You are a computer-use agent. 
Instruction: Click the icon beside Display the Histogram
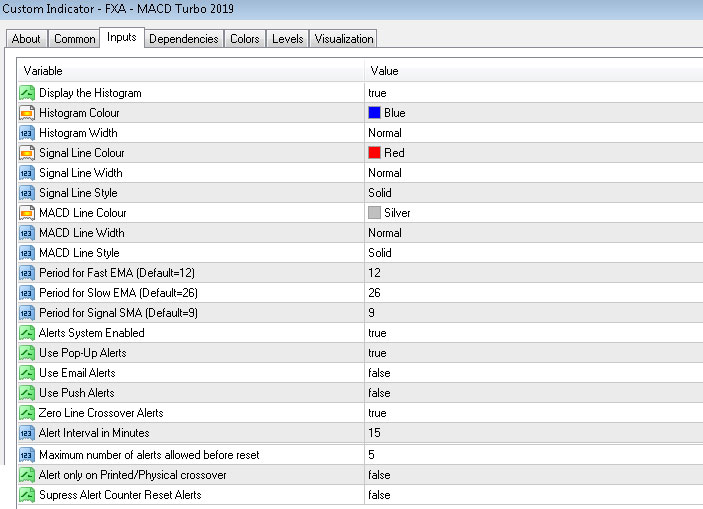pyautogui.click(x=27, y=93)
